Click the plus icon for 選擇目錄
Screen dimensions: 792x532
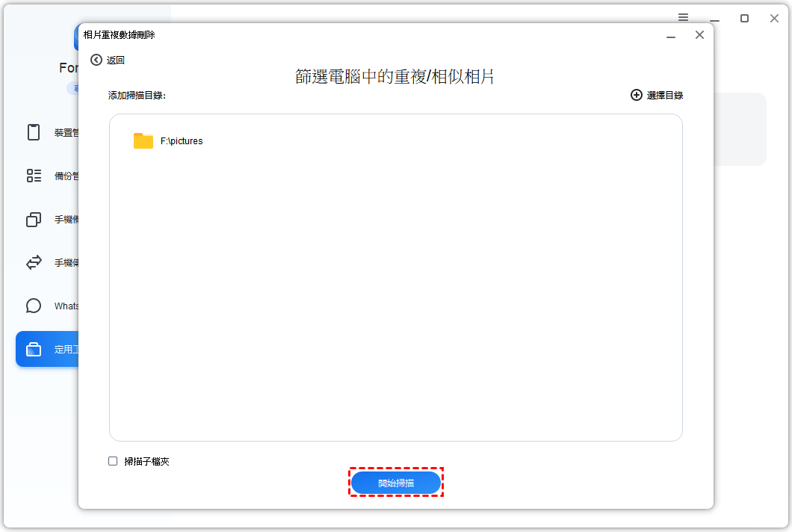coord(637,95)
